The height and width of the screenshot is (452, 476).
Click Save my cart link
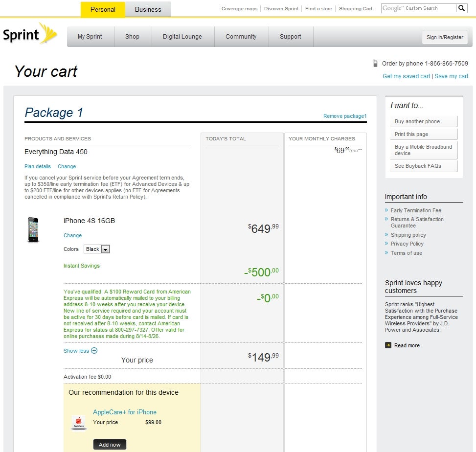pos(452,76)
